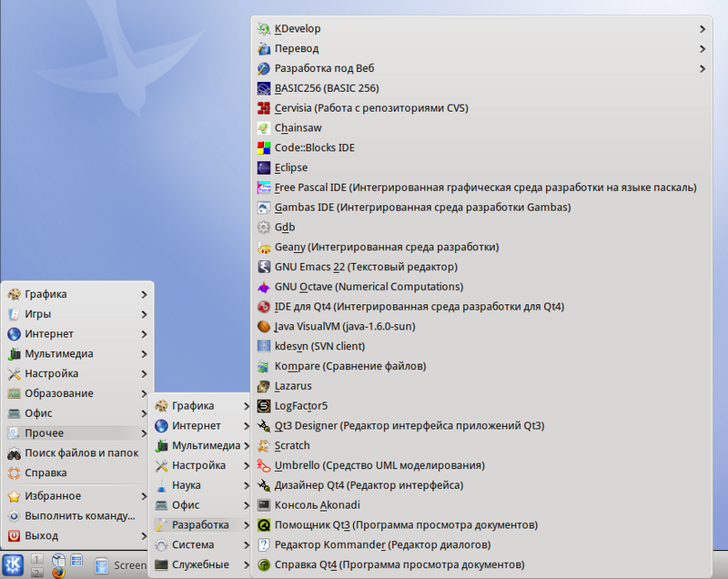The image size is (728, 579).
Task: Click the KDevelop icon
Action: tap(264, 29)
